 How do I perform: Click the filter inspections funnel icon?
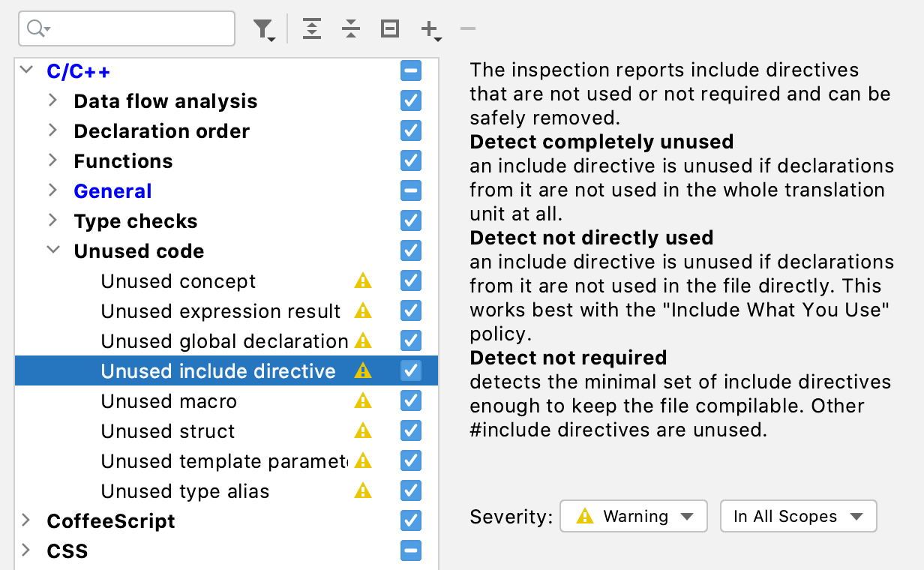tap(262, 29)
